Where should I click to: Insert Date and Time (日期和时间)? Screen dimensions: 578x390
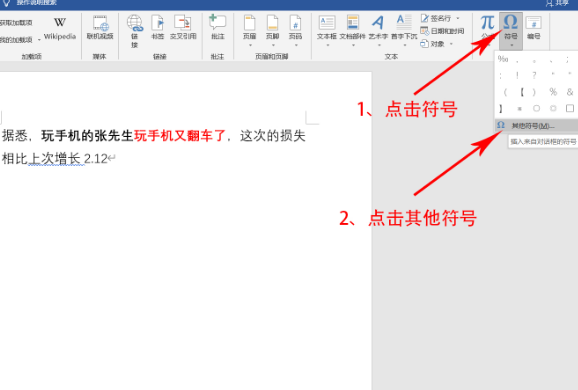442,31
